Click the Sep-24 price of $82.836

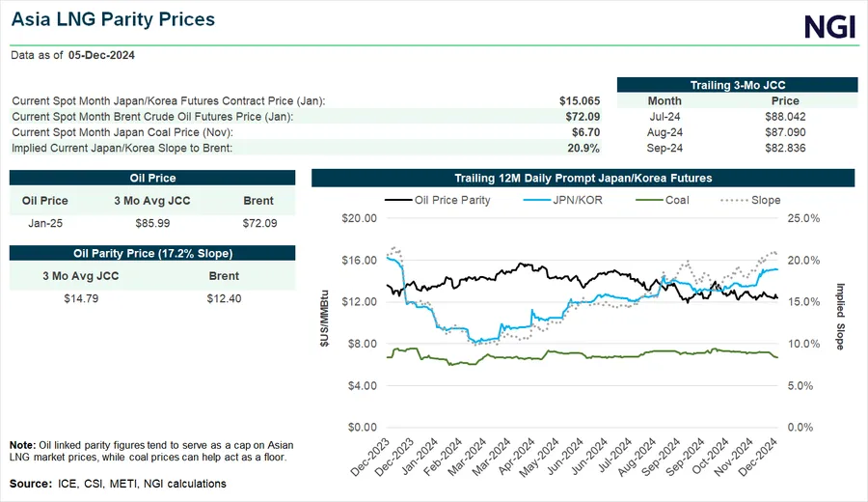pyautogui.click(x=785, y=148)
